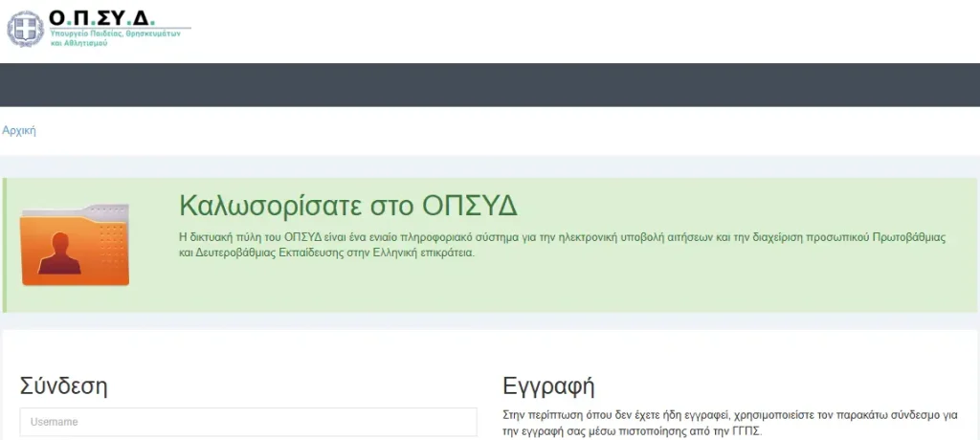This screenshot has height=440, width=980.
Task: Click the Εγγραφή heading
Action: (x=548, y=386)
